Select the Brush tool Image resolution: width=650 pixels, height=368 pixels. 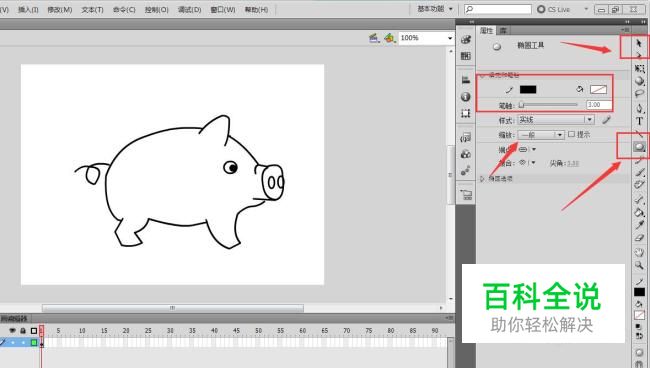(x=639, y=172)
